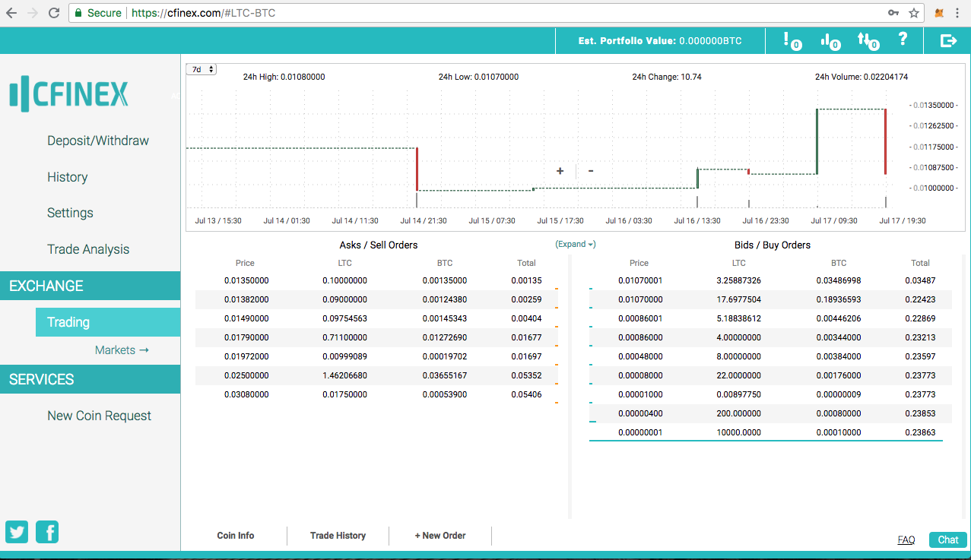
Task: Click the Asks / Sell Orders heading
Action: click(x=379, y=245)
